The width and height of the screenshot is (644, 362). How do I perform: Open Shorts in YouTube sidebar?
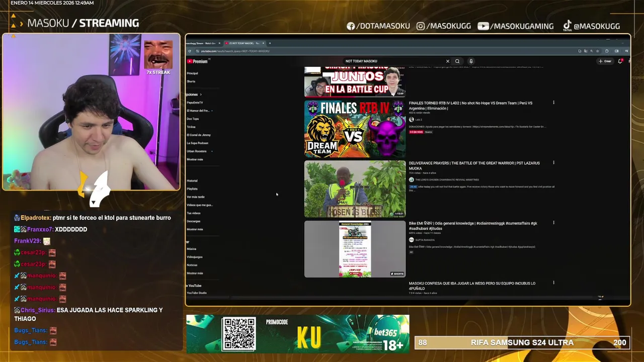coord(191,81)
